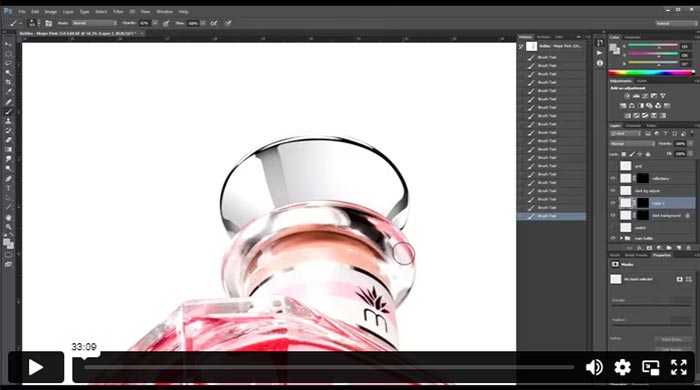Enable airbrush build-up icon in options bar
The image size is (700, 390).
(x=214, y=23)
